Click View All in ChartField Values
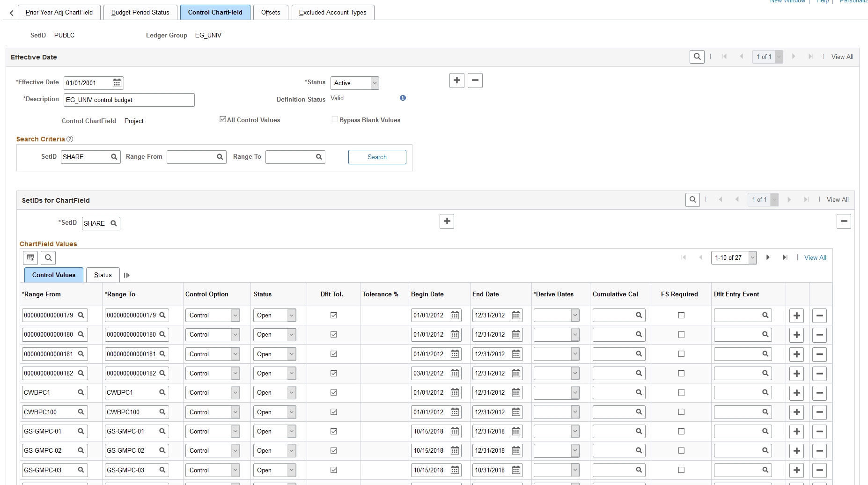 coord(815,257)
